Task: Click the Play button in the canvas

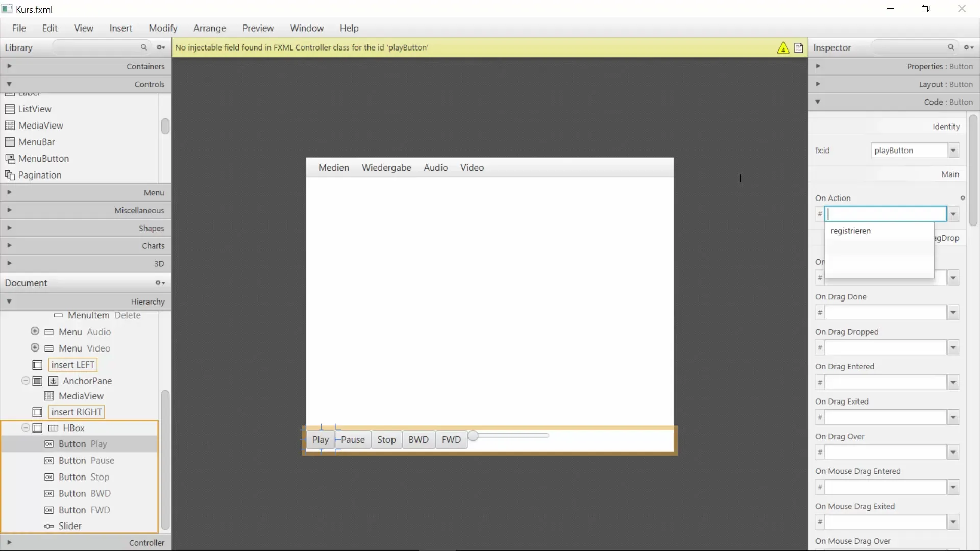Action: [321, 440]
